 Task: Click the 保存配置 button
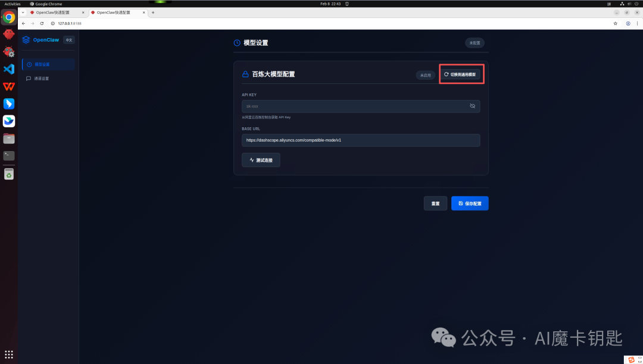coord(470,203)
